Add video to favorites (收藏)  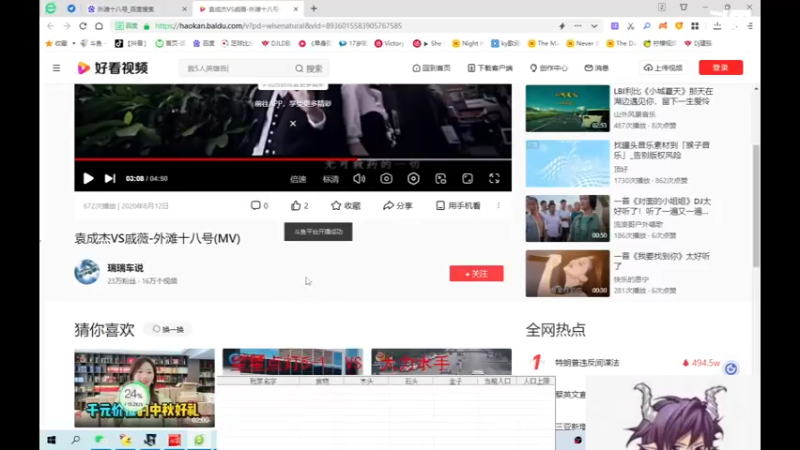346,206
